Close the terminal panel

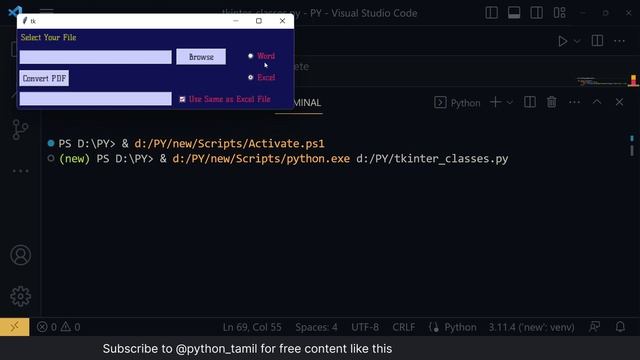click(x=619, y=102)
